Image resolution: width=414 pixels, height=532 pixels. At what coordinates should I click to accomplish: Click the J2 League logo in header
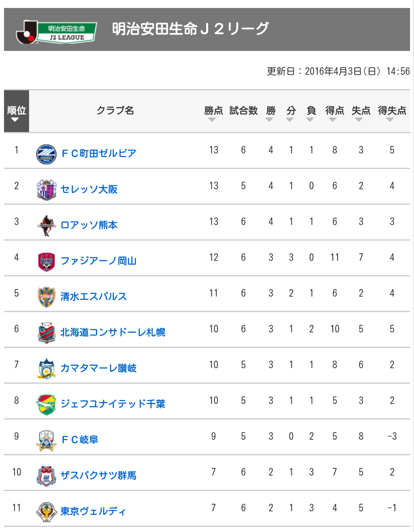click(56, 32)
